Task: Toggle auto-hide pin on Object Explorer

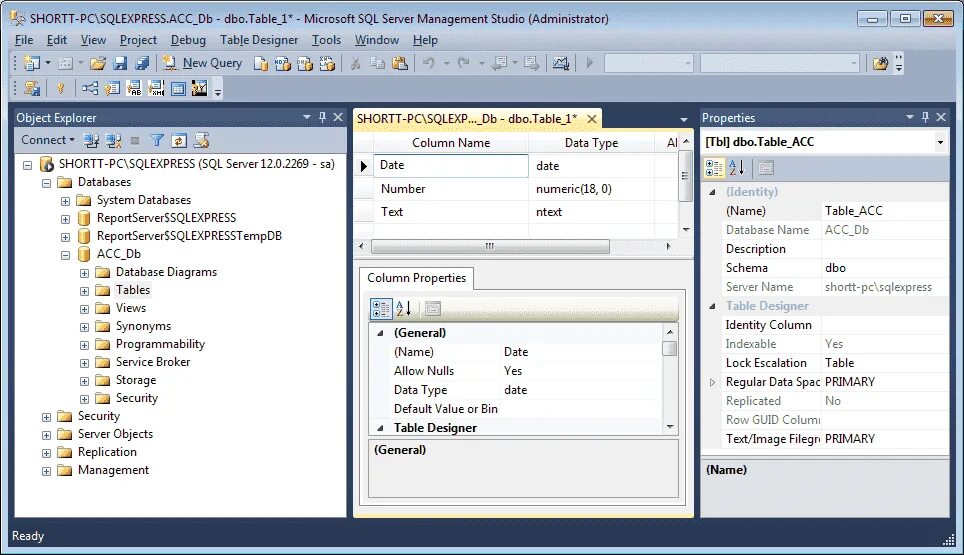Action: 322,117
